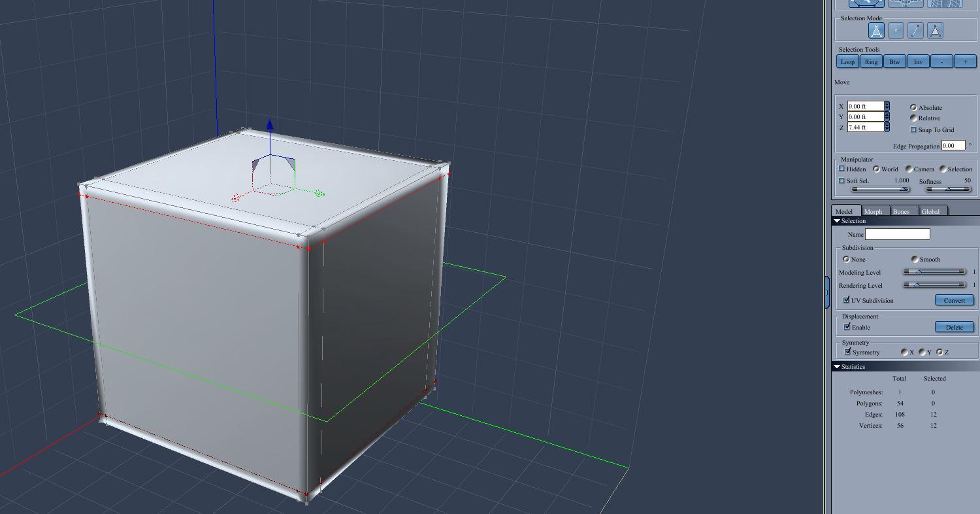
Task: Choose the None subdivision option
Action: 846,259
